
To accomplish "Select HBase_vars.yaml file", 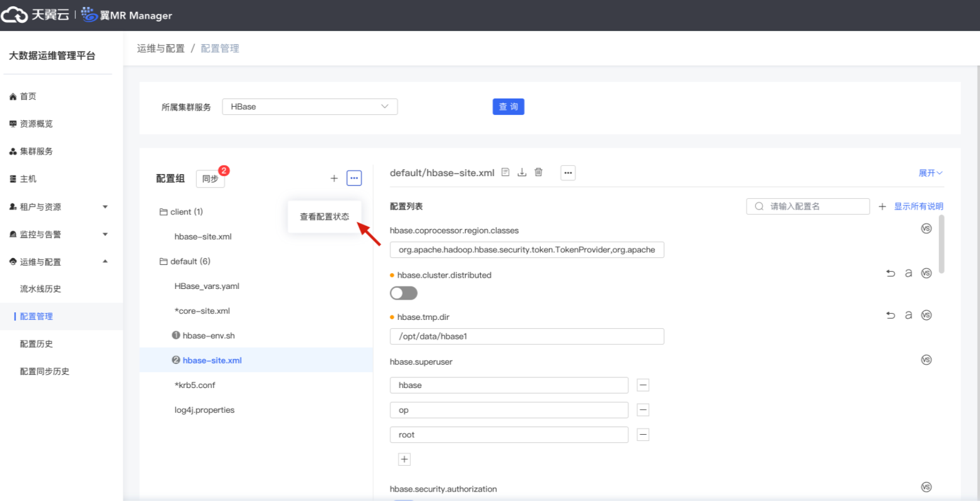I will click(207, 286).
